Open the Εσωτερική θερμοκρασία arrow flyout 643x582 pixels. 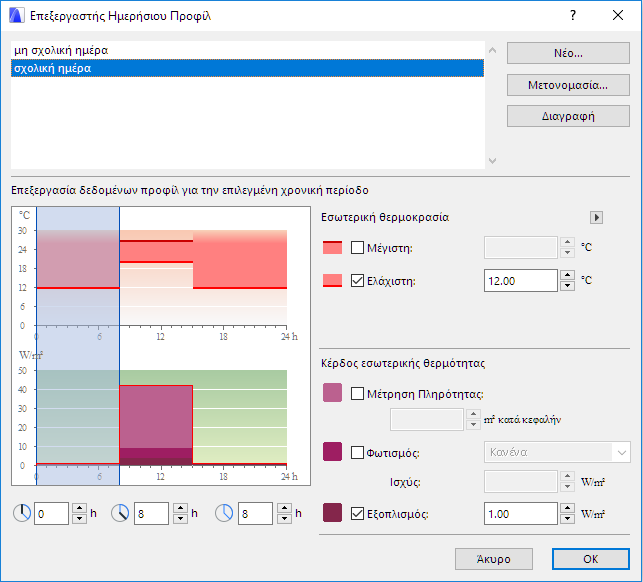pyautogui.click(x=597, y=217)
